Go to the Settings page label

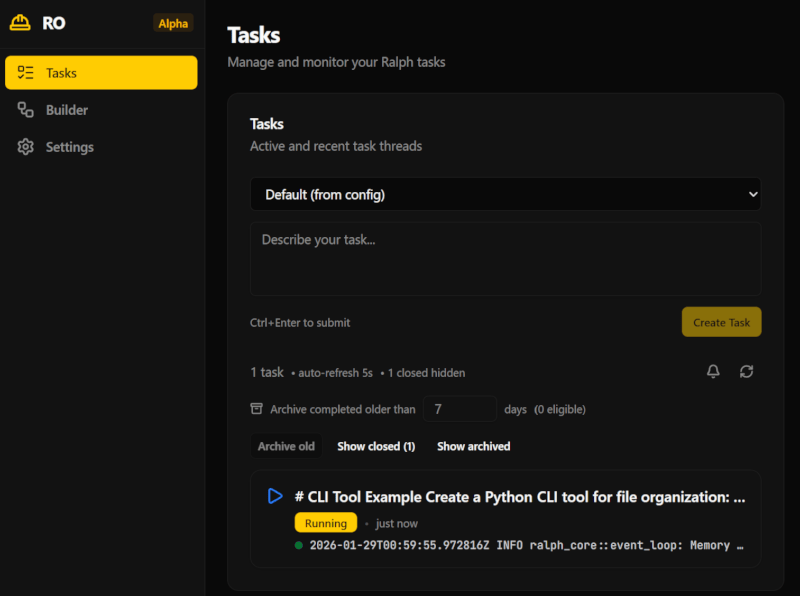70,147
